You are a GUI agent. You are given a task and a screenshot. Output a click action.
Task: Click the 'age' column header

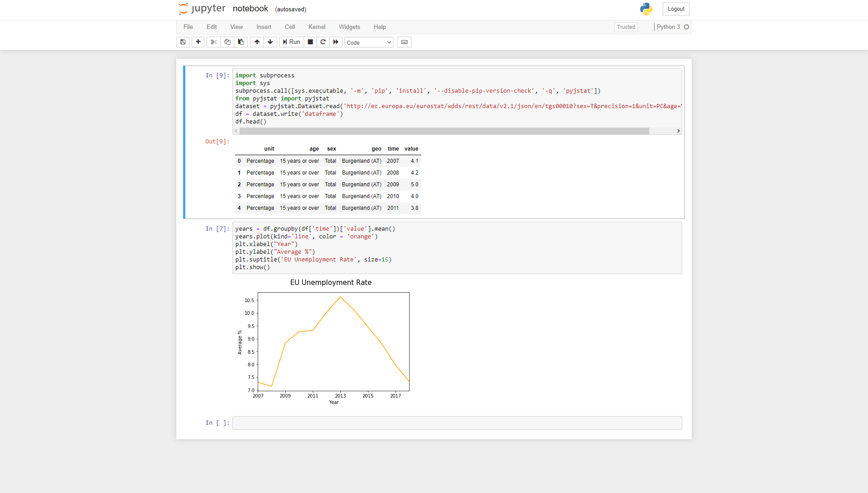coord(314,149)
